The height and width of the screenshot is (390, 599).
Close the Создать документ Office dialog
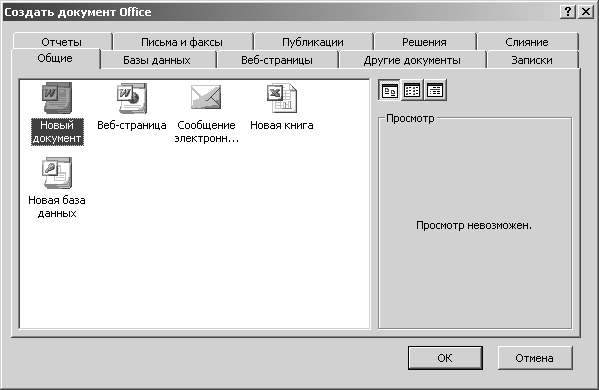point(585,12)
